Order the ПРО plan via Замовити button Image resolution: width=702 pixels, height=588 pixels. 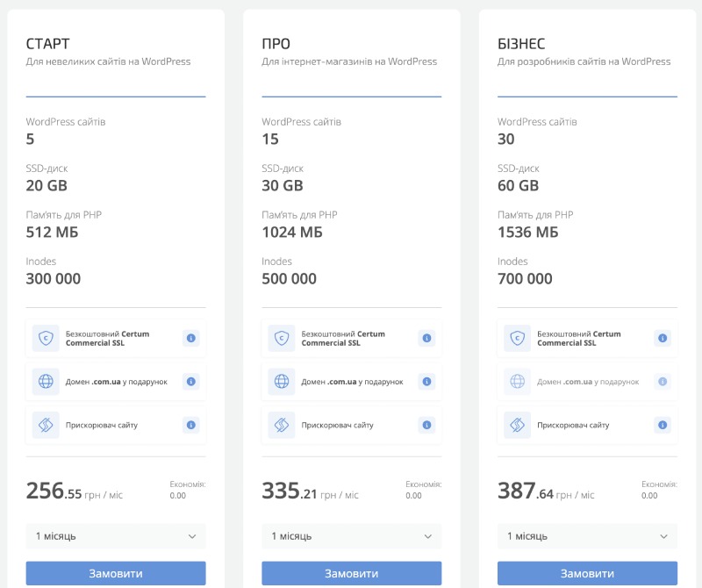pyautogui.click(x=351, y=572)
